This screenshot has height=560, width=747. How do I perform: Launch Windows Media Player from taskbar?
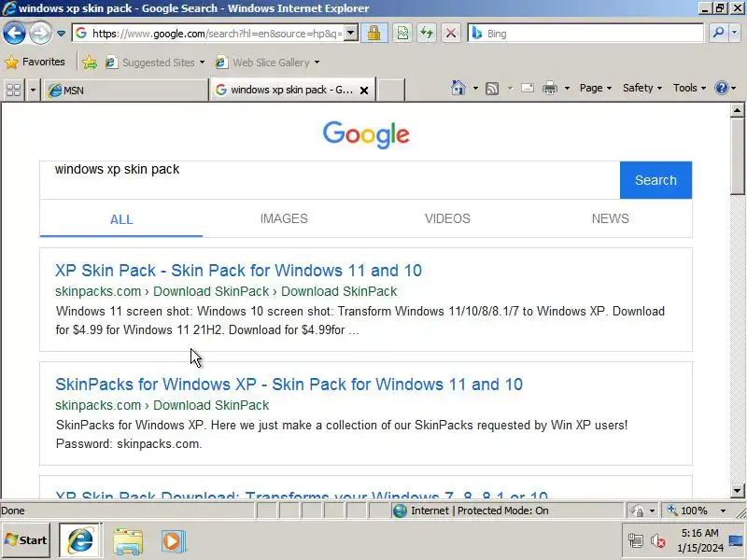tap(173, 541)
